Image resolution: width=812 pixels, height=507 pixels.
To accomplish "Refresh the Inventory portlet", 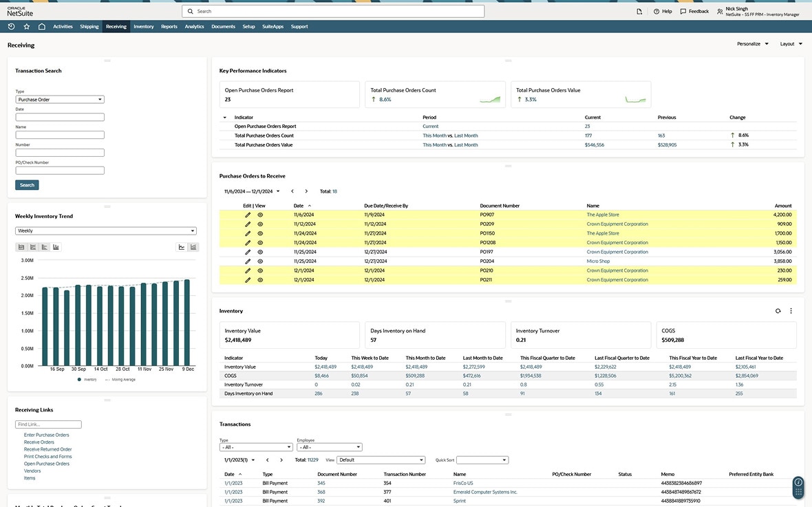I will pyautogui.click(x=778, y=311).
